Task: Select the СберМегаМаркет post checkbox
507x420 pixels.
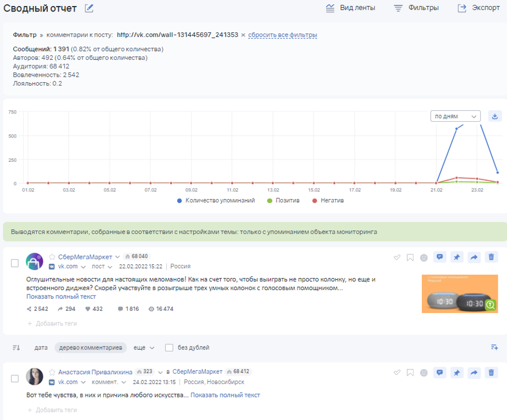Action: [x=15, y=263]
